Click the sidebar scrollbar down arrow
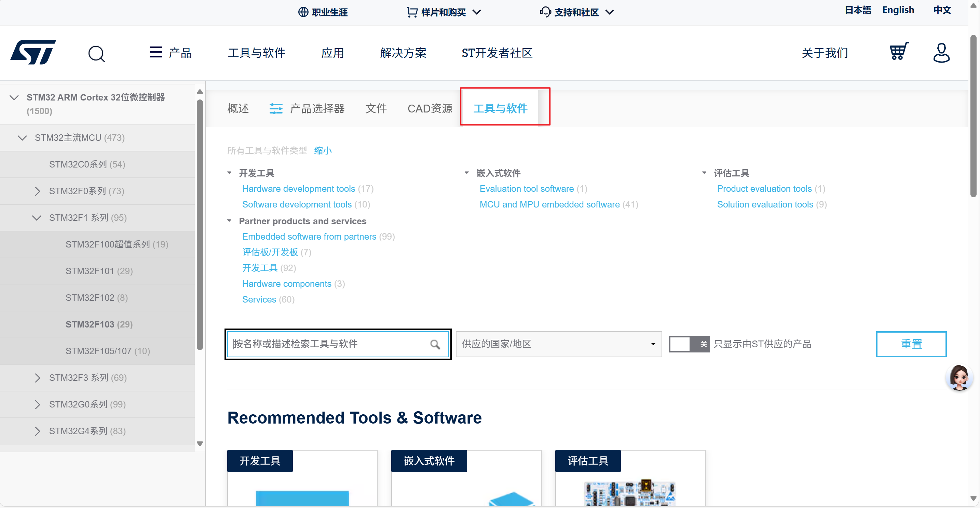980x508 pixels. tap(200, 444)
